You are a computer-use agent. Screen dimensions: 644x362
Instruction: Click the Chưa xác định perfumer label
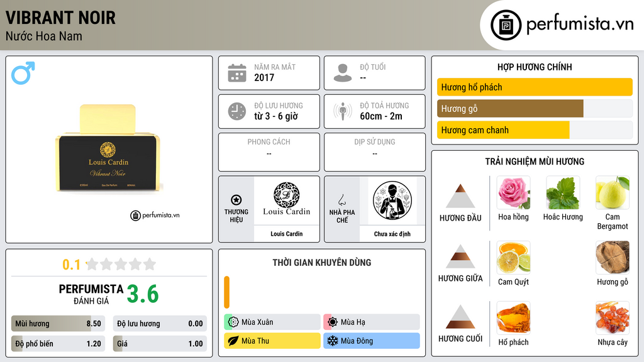point(392,234)
